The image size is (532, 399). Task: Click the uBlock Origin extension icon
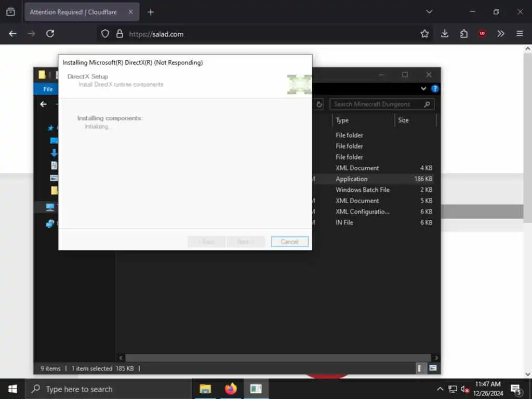point(482,33)
